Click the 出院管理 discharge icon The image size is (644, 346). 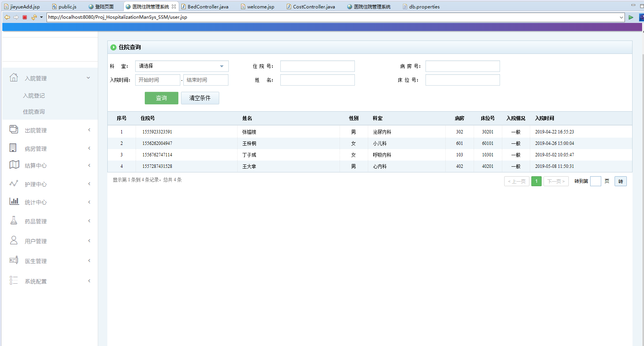click(14, 130)
